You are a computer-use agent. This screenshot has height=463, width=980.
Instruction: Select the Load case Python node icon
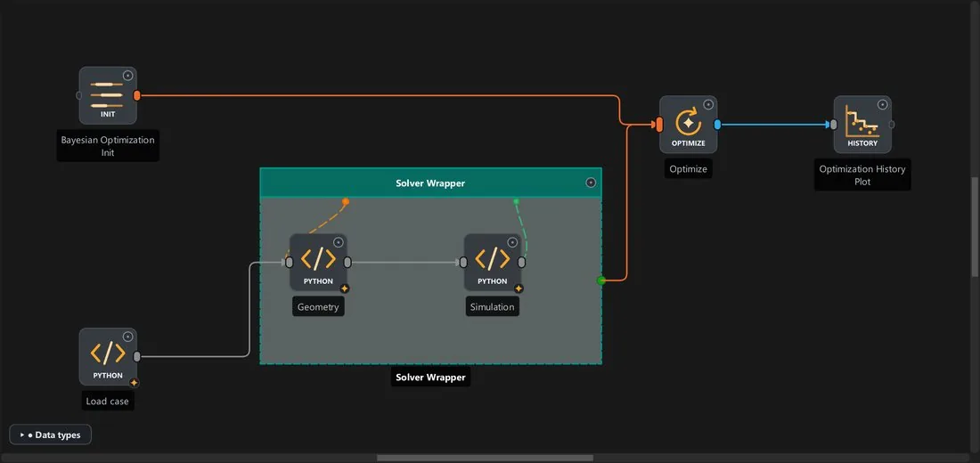(108, 357)
